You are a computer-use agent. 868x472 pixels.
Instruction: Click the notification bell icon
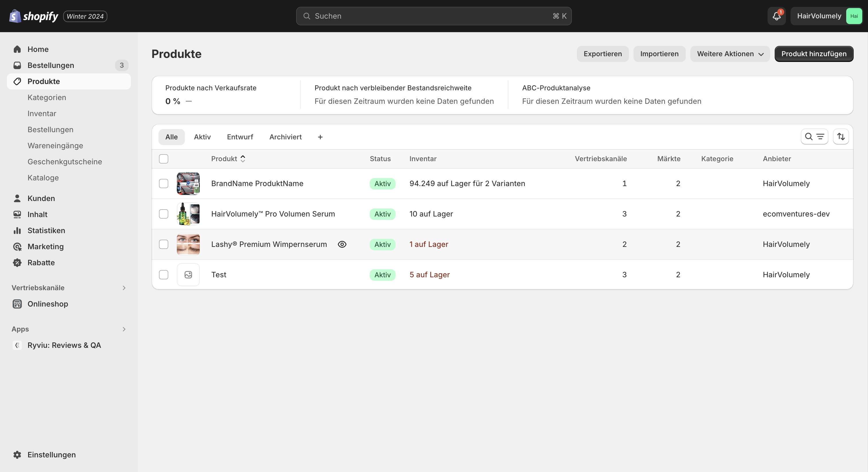pos(776,16)
